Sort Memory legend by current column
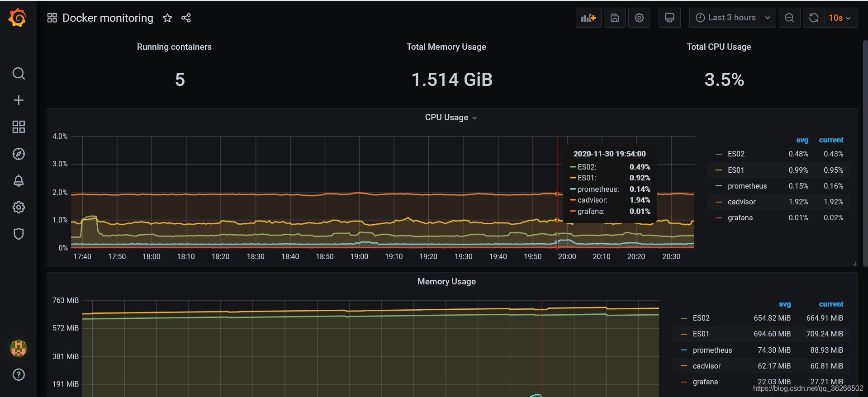868x397 pixels. [831, 304]
